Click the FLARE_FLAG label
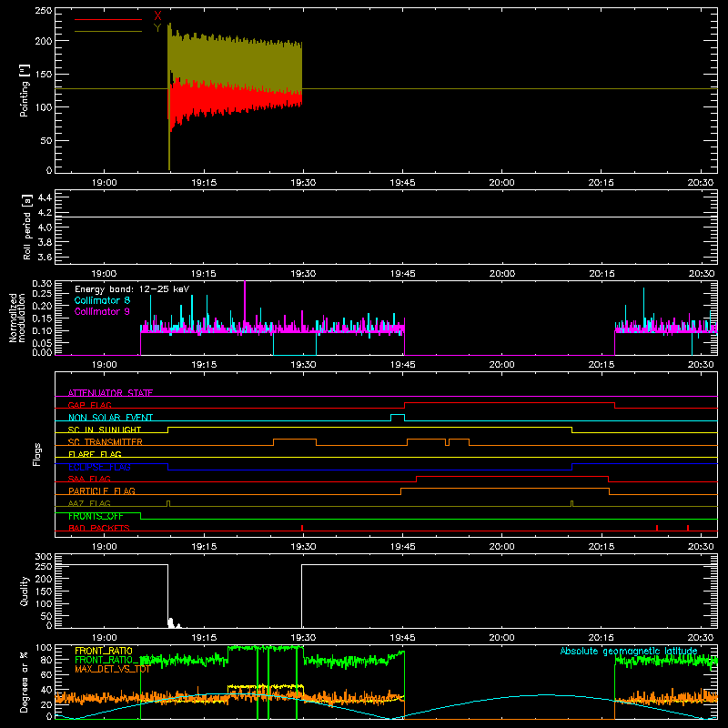Screen dimensions: 728x728 95,454
